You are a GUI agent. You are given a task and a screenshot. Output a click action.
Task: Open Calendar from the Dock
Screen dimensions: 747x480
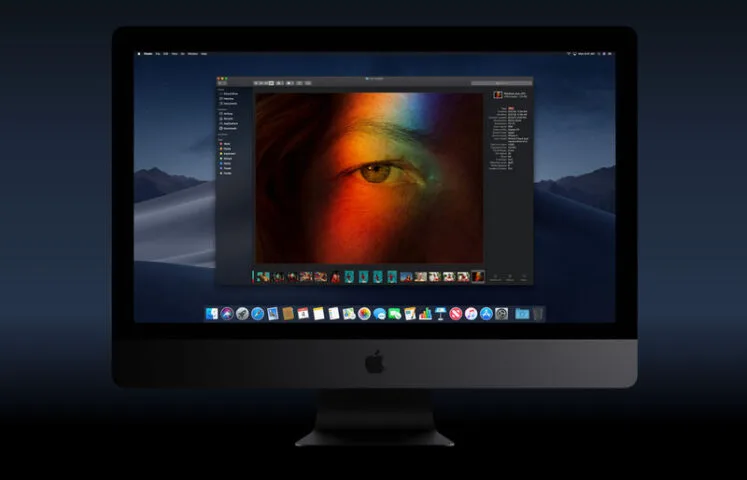coord(303,314)
